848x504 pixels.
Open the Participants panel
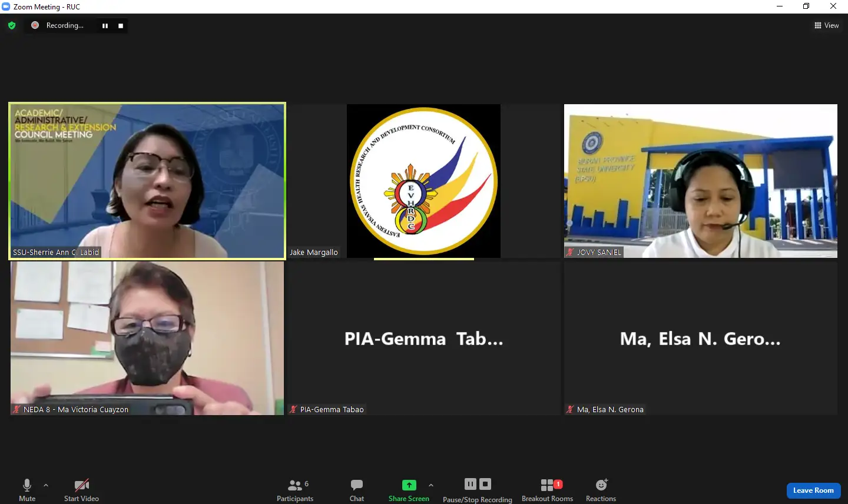click(x=295, y=490)
